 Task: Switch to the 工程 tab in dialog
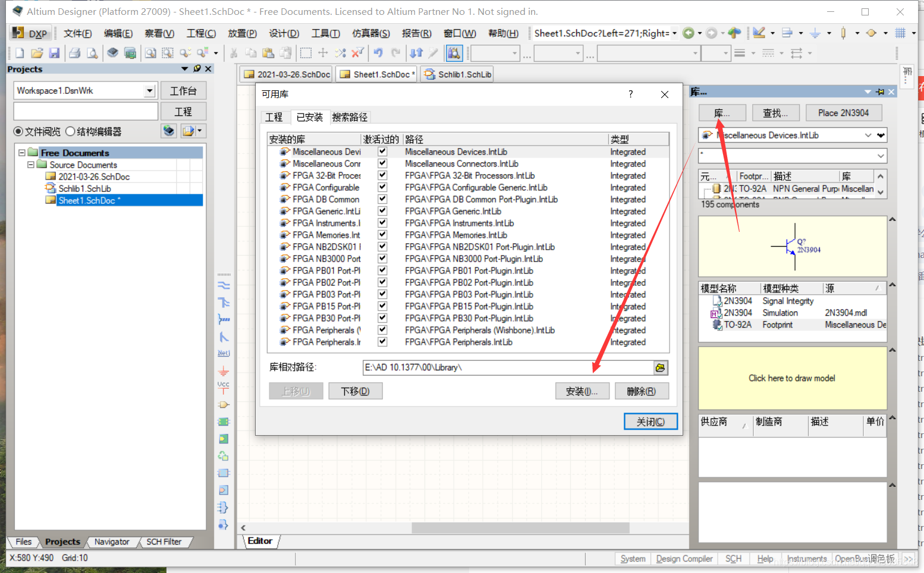coord(274,117)
